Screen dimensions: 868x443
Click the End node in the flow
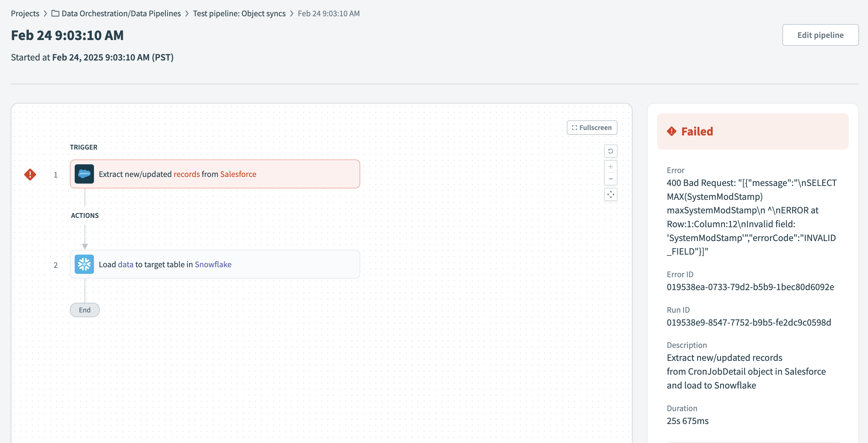(85, 310)
